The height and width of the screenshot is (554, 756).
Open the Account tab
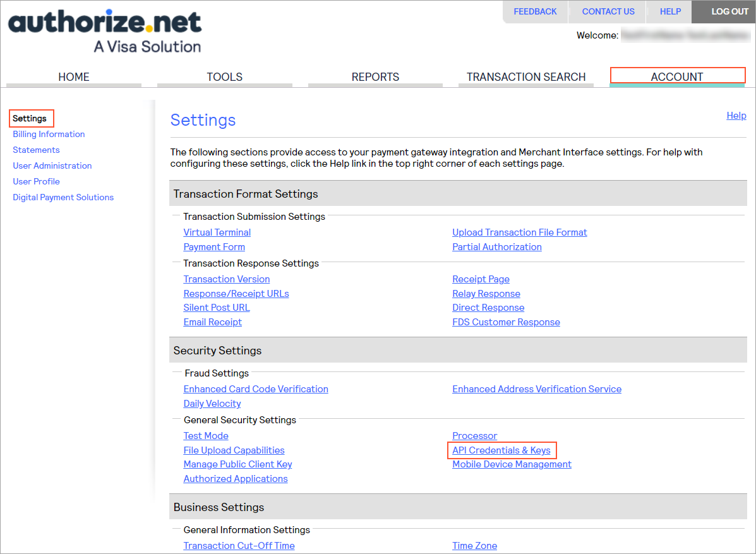677,76
